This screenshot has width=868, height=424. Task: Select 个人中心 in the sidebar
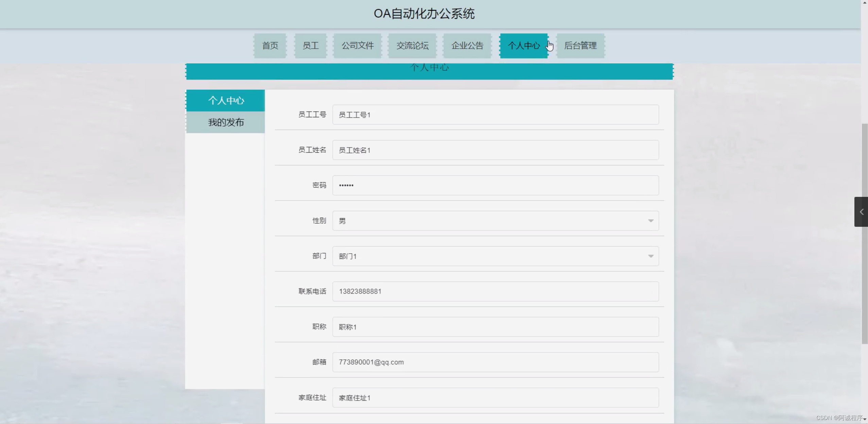coord(226,100)
